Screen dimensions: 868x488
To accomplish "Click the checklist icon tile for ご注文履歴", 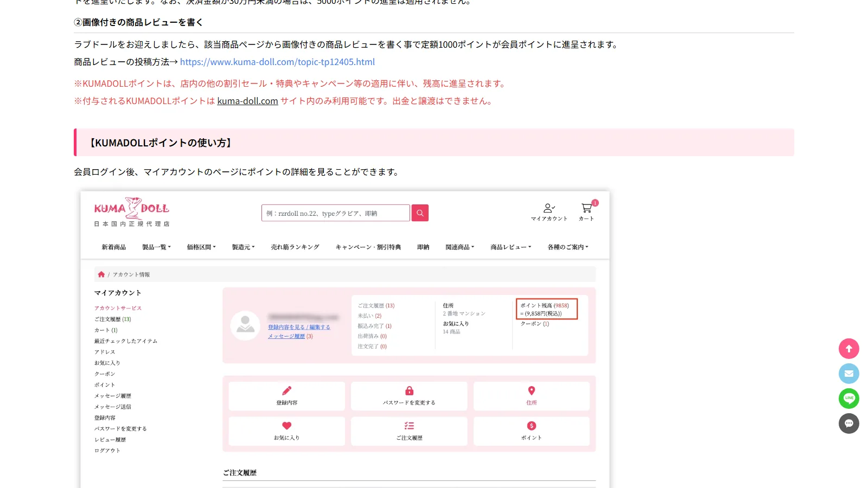I will click(x=409, y=431).
